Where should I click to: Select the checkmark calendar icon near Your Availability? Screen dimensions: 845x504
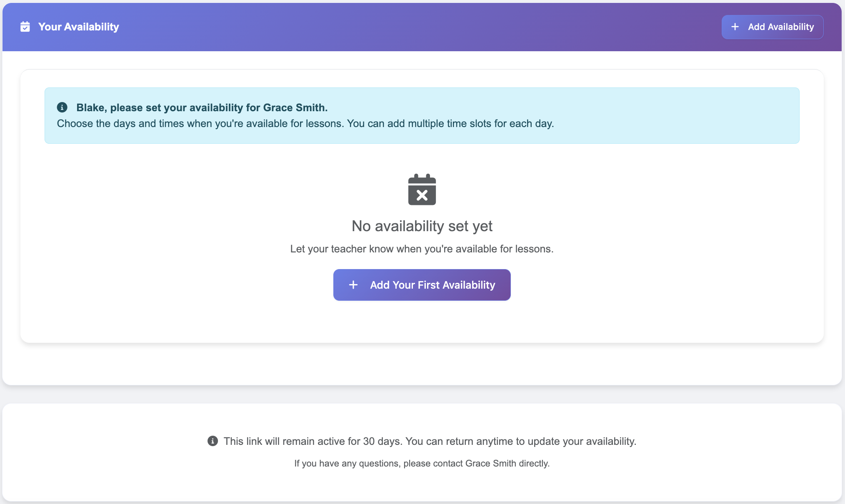tap(25, 26)
